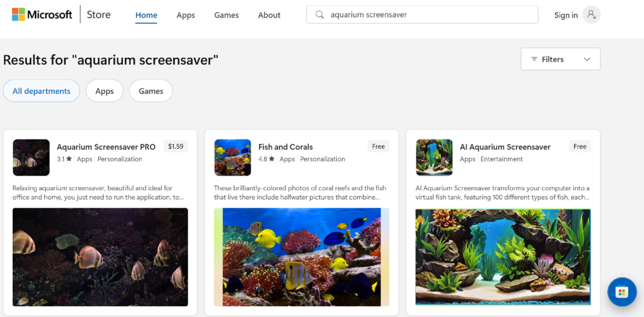Select the Games department filter
Image resolution: width=644 pixels, height=317 pixels.
point(151,91)
